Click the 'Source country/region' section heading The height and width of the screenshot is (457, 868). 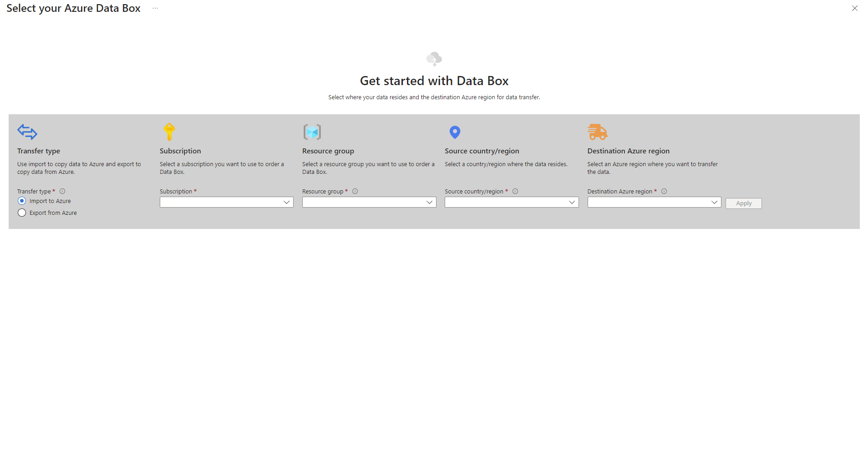coord(482,151)
